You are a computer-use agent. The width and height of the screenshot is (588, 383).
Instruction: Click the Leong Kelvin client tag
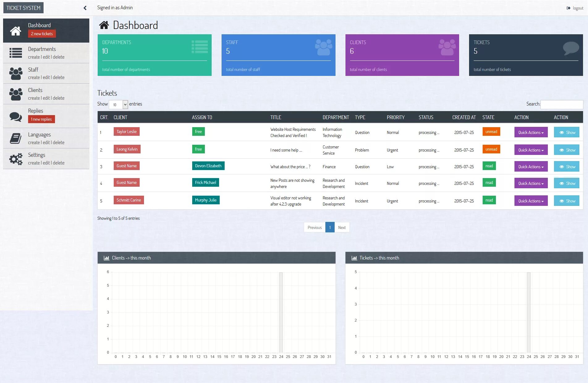pos(127,149)
